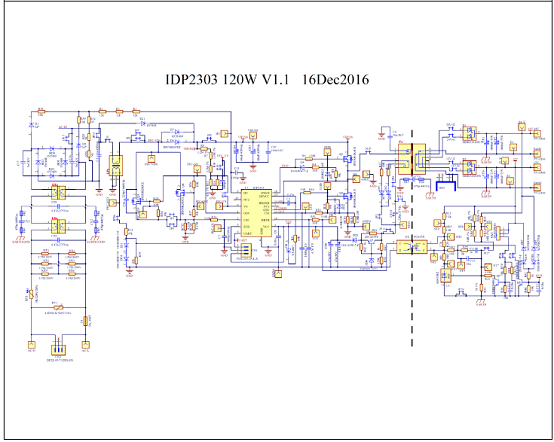Click the bridge rectifier diode group
554x442 pixels.
tap(52, 162)
